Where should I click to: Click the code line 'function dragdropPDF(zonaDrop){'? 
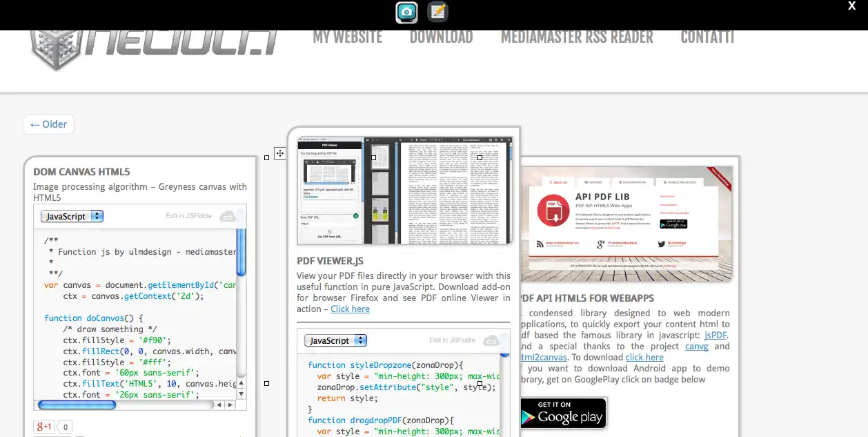pyautogui.click(x=381, y=420)
